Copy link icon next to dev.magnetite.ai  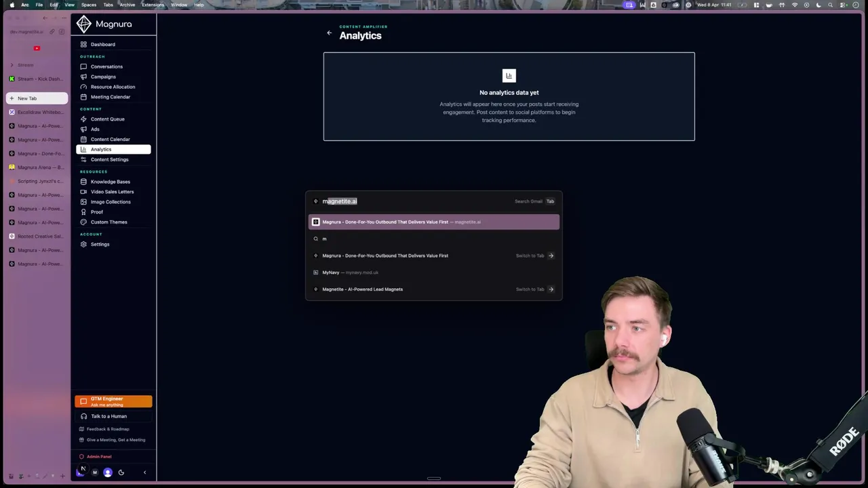[x=52, y=32]
